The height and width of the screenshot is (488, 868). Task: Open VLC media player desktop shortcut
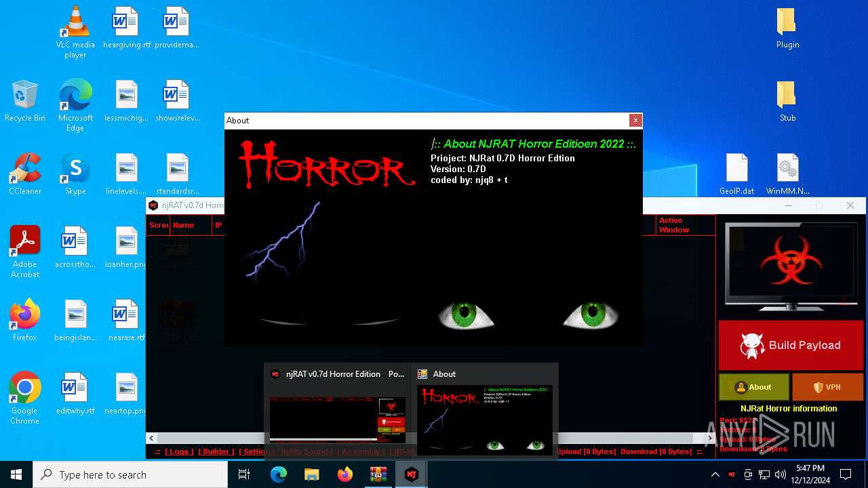[x=75, y=32]
